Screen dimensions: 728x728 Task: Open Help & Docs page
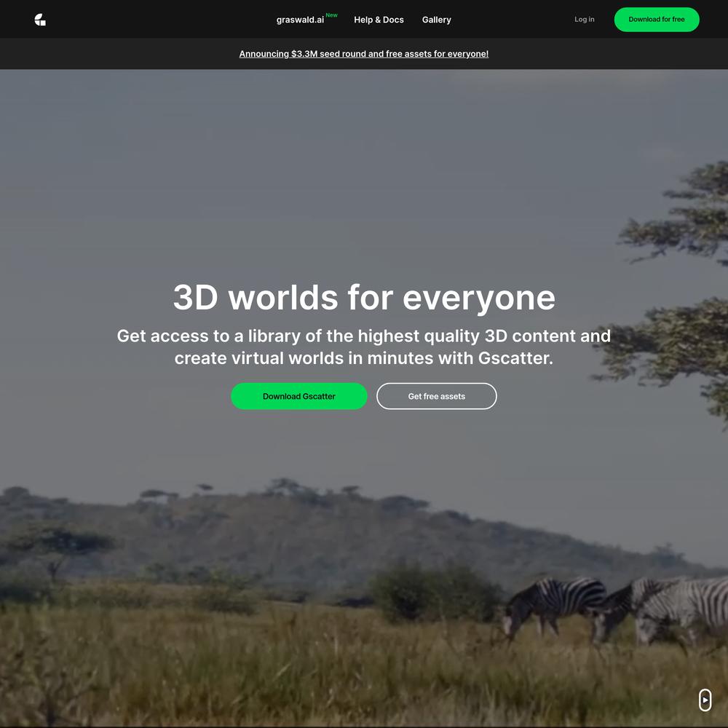379,20
